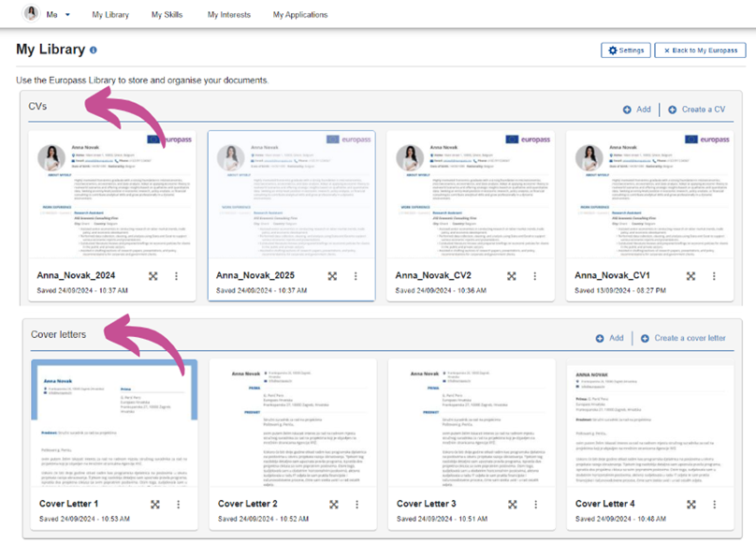
Task: Add a document to Cover letters section
Action: pos(609,338)
